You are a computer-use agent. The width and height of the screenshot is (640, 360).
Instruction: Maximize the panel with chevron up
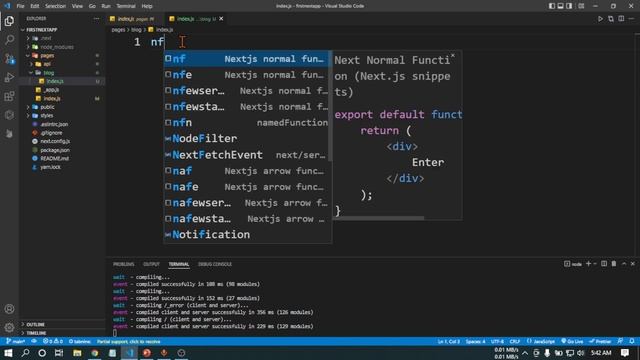point(624,264)
